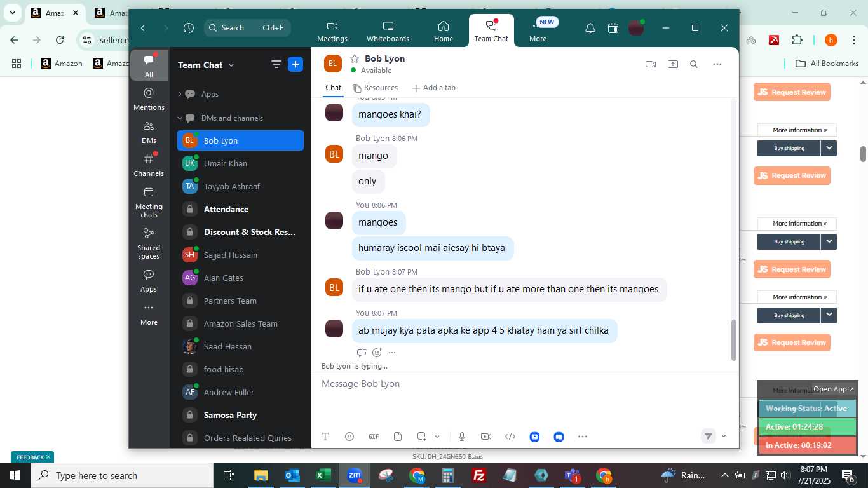The width and height of the screenshot is (868, 488).
Task: Open Mentions in sidebar
Action: (149, 99)
